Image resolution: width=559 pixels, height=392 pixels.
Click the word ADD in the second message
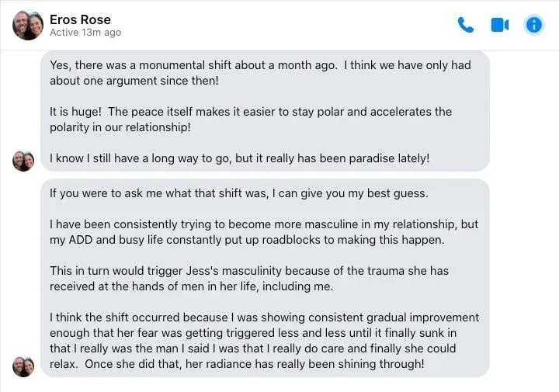[x=80, y=240]
